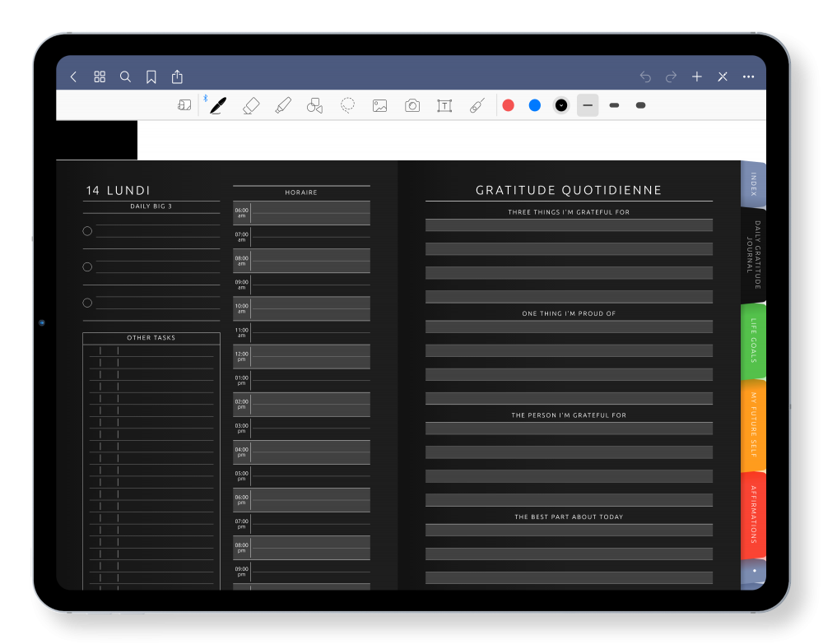This screenshot has height=644, width=823.
Task: Select the Pen tool
Action: click(x=218, y=105)
